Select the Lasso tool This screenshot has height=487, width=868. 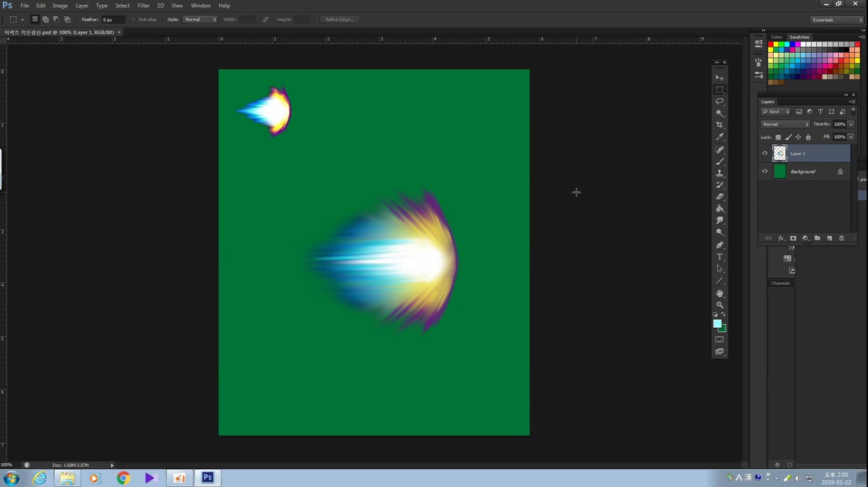[720, 102]
